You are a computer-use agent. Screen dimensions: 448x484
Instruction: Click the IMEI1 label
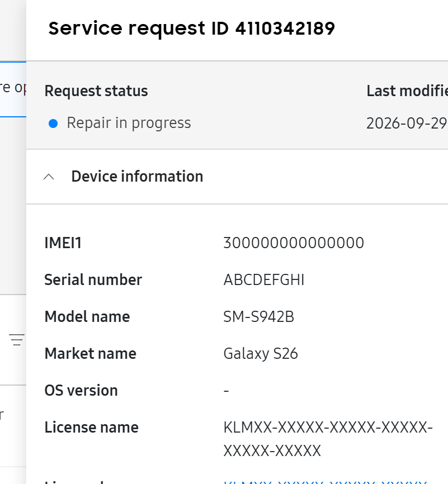coord(63,243)
